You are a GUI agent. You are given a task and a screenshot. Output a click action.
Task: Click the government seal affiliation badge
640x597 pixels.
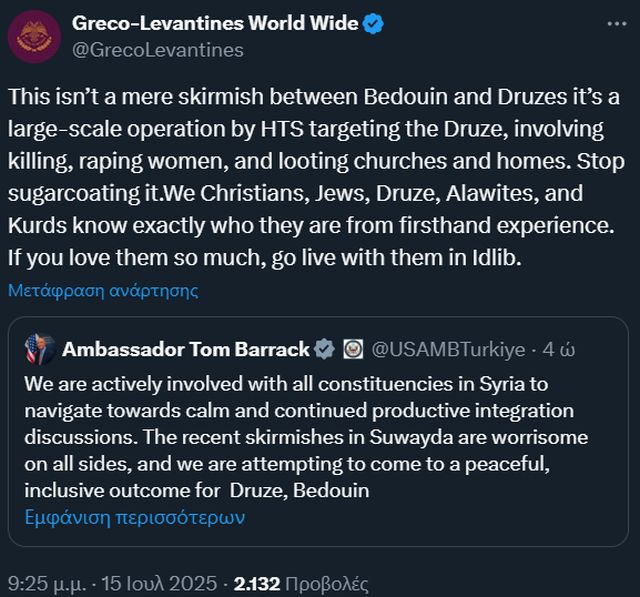(352, 349)
